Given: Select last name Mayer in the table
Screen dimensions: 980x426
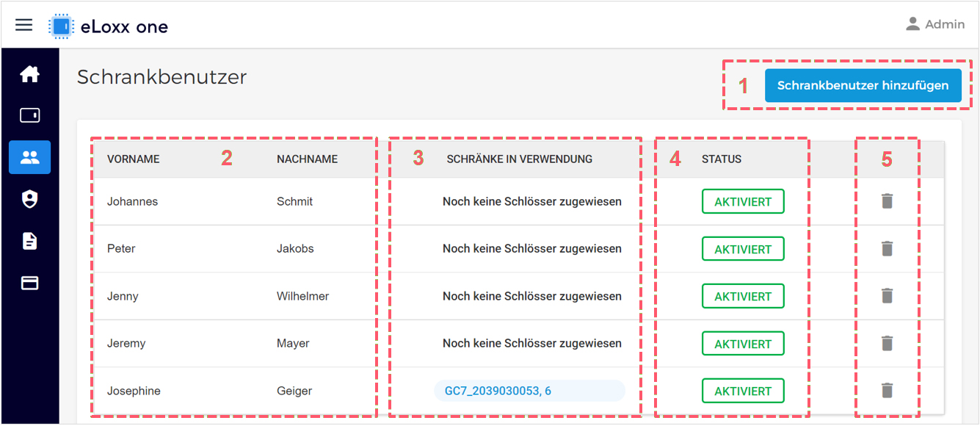Looking at the screenshot, I should point(293,343).
